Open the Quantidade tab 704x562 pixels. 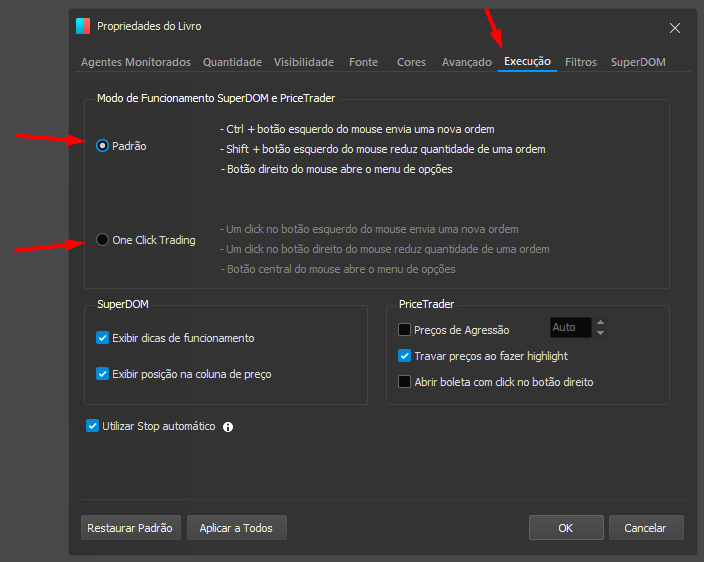coord(232,62)
